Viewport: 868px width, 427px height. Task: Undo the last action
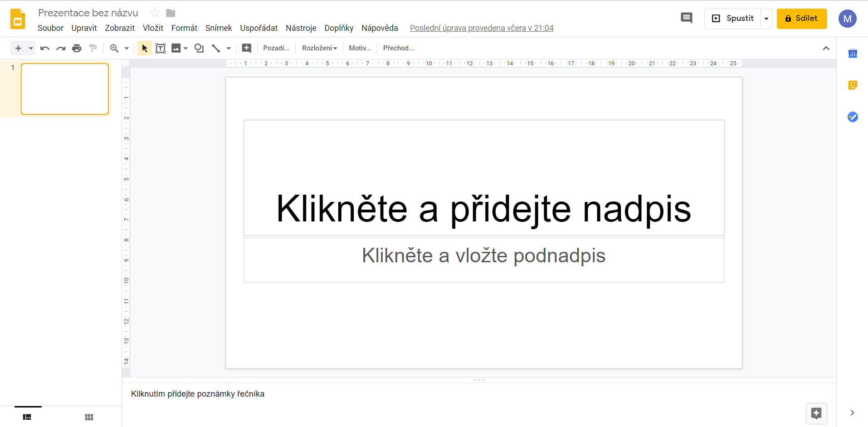coord(44,48)
